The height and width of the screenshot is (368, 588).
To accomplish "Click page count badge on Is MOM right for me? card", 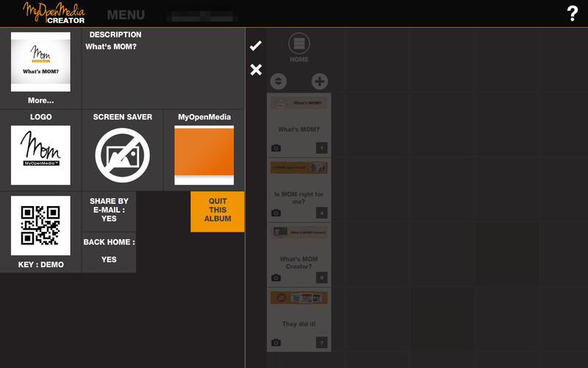I will (x=322, y=213).
